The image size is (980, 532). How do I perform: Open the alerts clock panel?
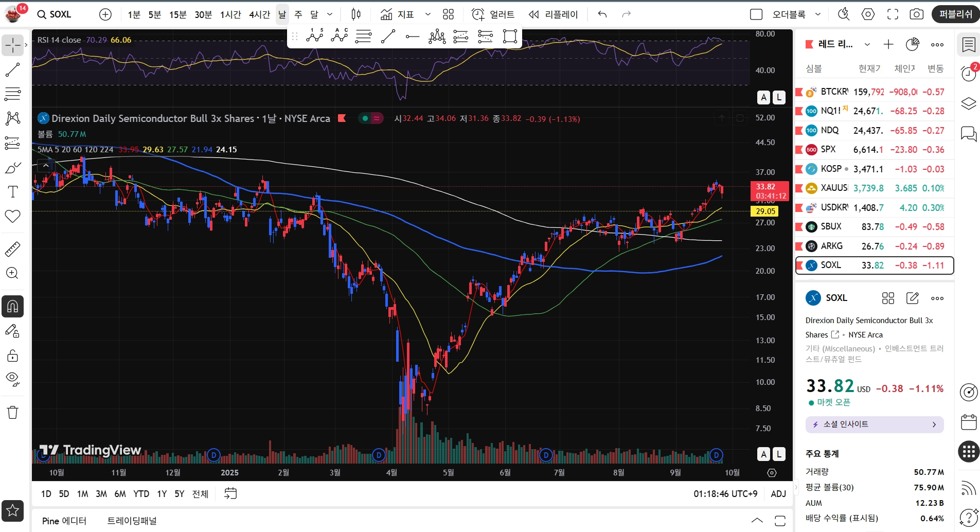tap(969, 74)
